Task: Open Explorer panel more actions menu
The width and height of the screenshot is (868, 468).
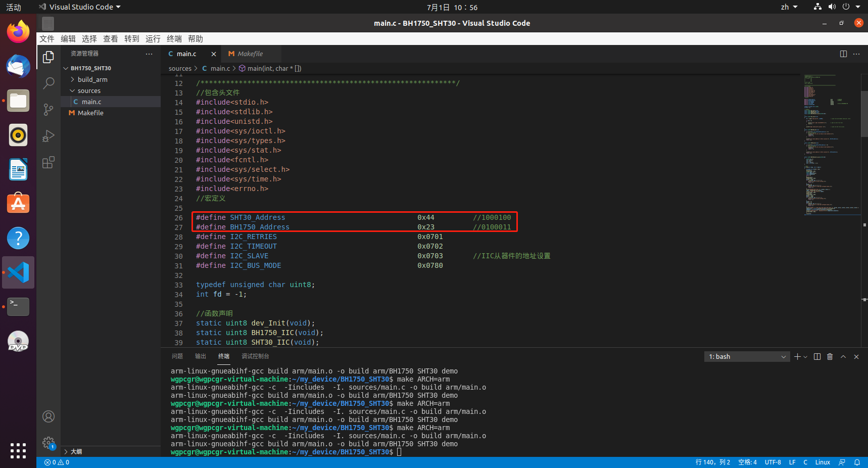Action: (x=149, y=54)
